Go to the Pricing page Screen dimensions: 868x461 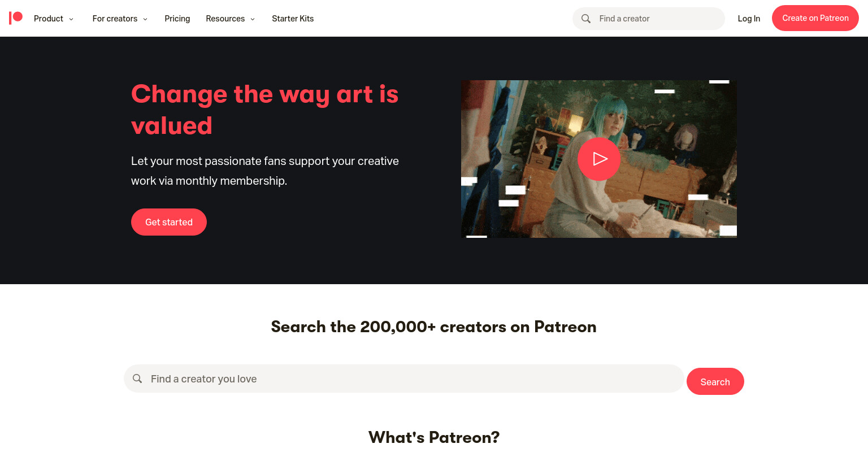tap(177, 19)
